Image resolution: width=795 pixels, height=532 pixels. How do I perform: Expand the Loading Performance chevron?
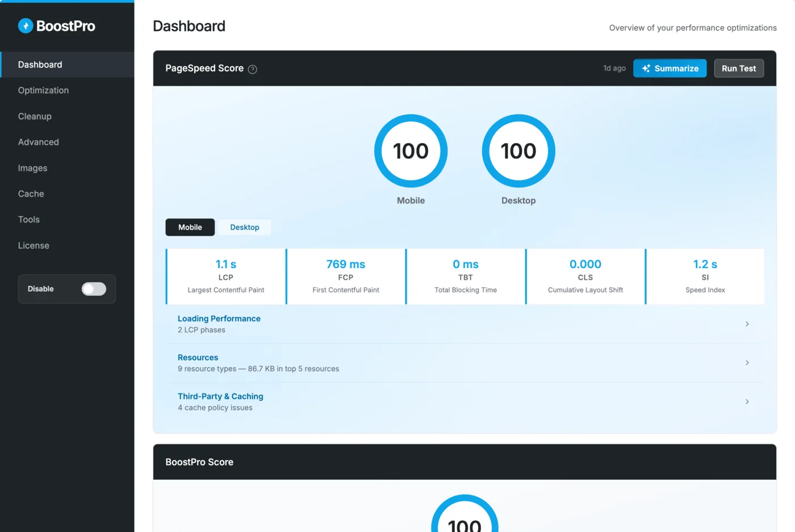(x=747, y=324)
